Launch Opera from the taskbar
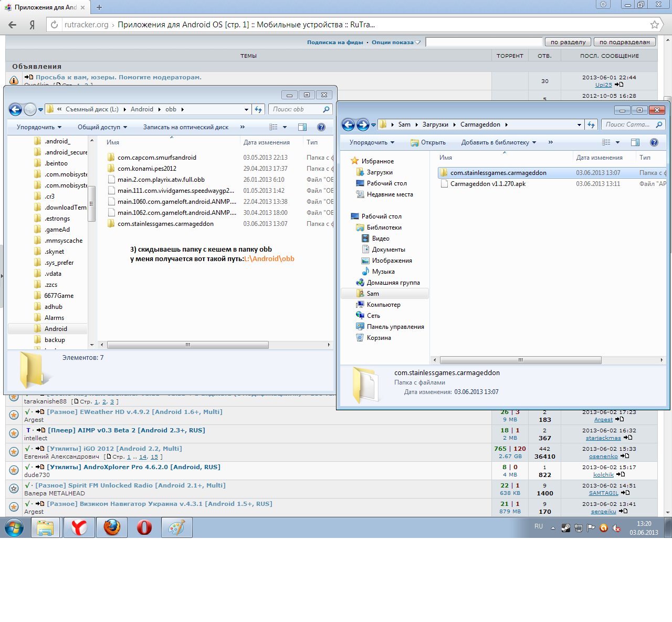 144,527
